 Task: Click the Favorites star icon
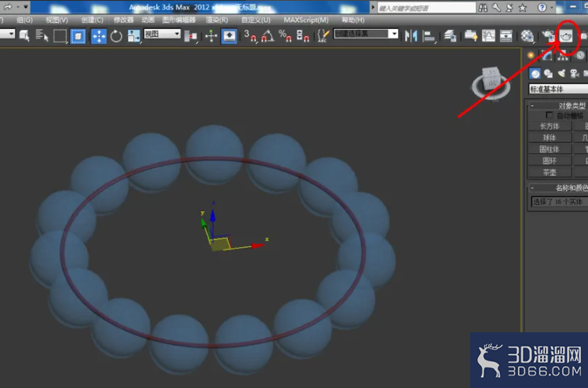522,8
